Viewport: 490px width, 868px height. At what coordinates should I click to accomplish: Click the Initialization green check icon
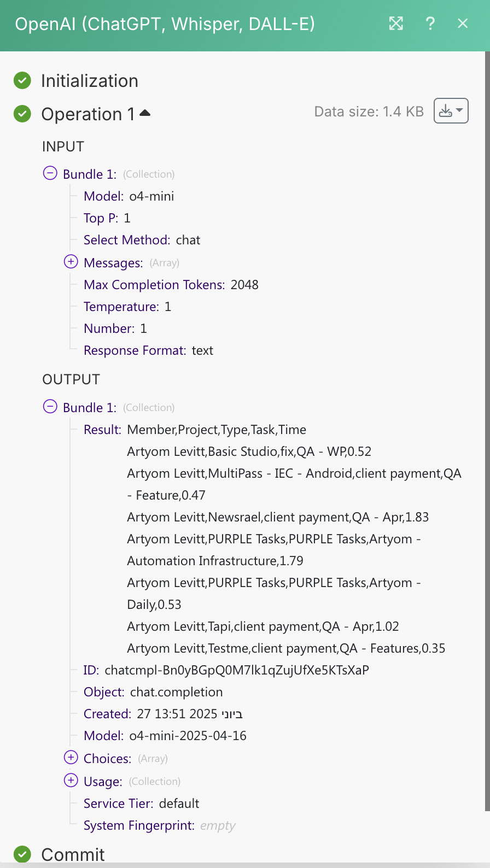[x=22, y=81]
